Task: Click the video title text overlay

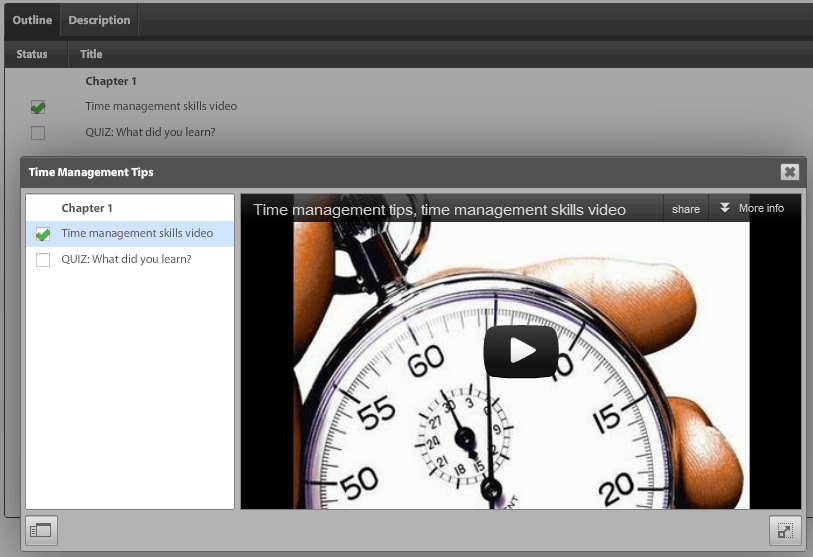Action: pos(439,210)
